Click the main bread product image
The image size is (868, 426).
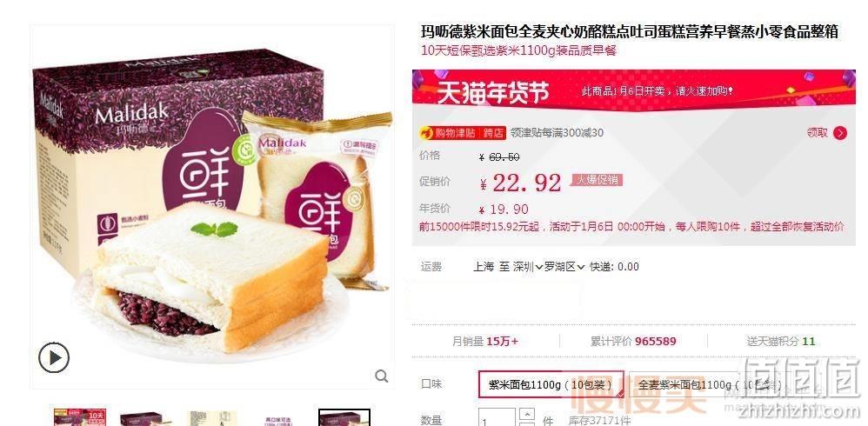(x=212, y=207)
